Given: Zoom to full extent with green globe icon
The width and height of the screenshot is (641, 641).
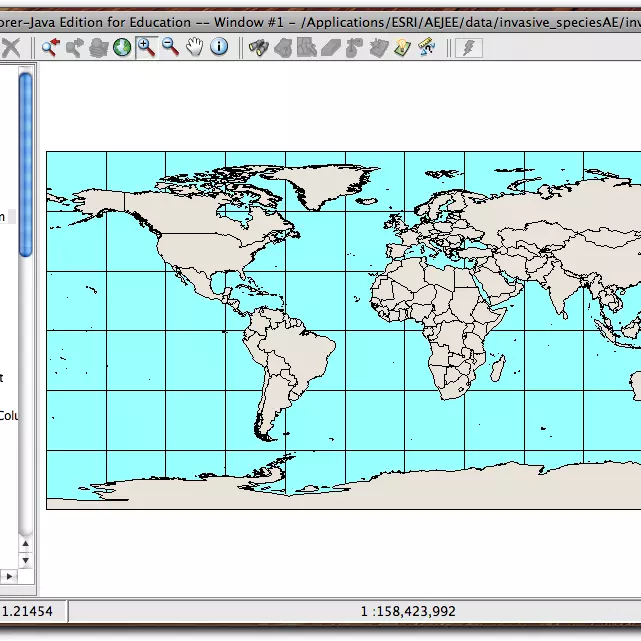Looking at the screenshot, I should (122, 47).
